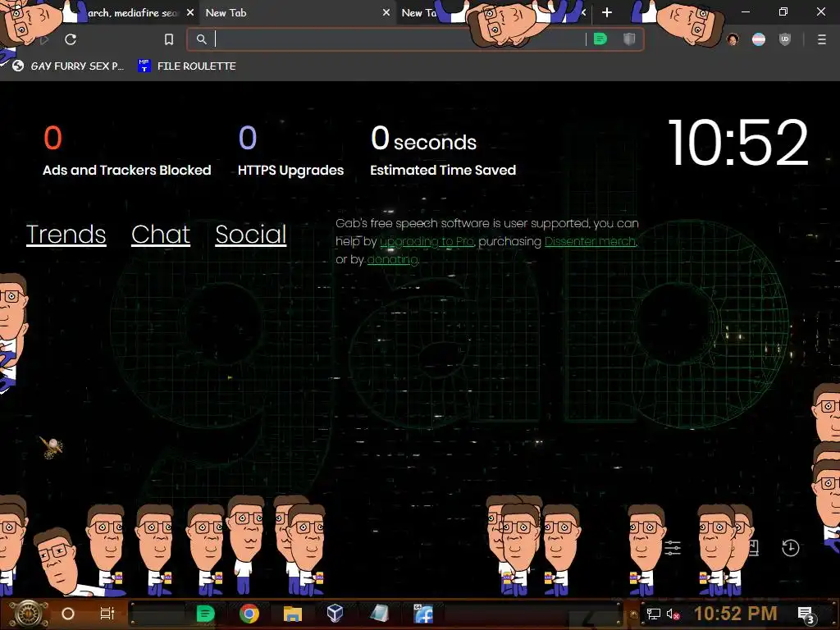Open the green Dissenter comment icon
Screen dimensions: 840x630
[600, 39]
